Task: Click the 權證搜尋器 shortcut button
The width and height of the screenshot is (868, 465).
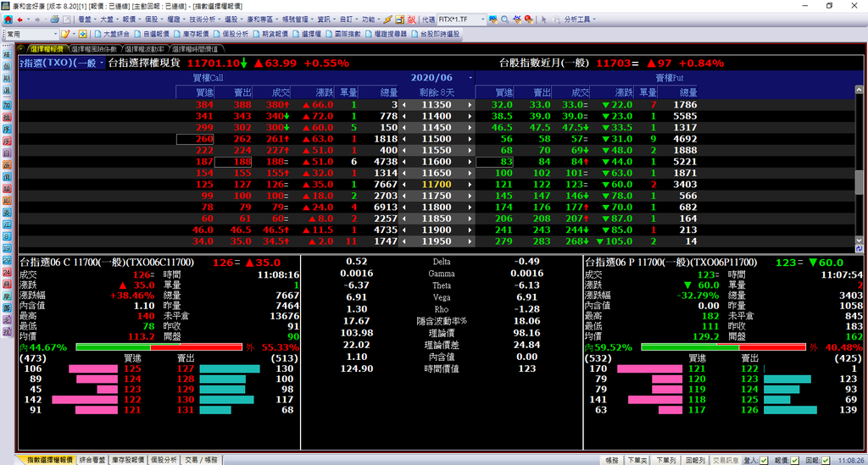Action: point(386,34)
